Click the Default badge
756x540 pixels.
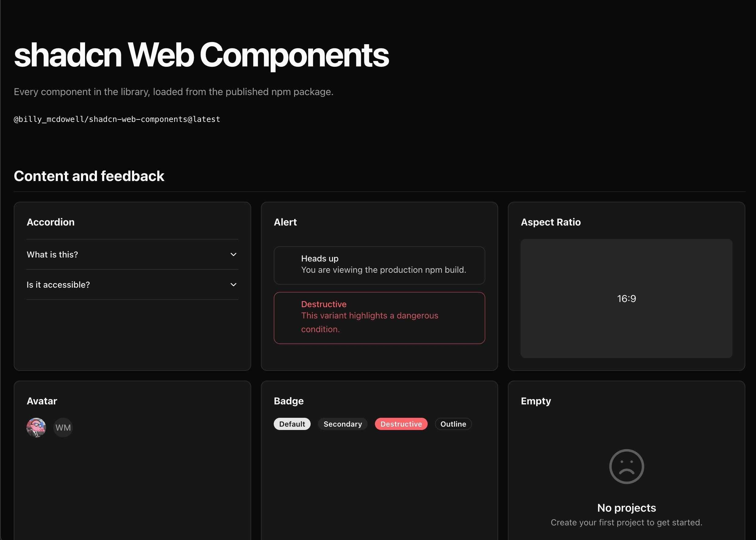(292, 424)
